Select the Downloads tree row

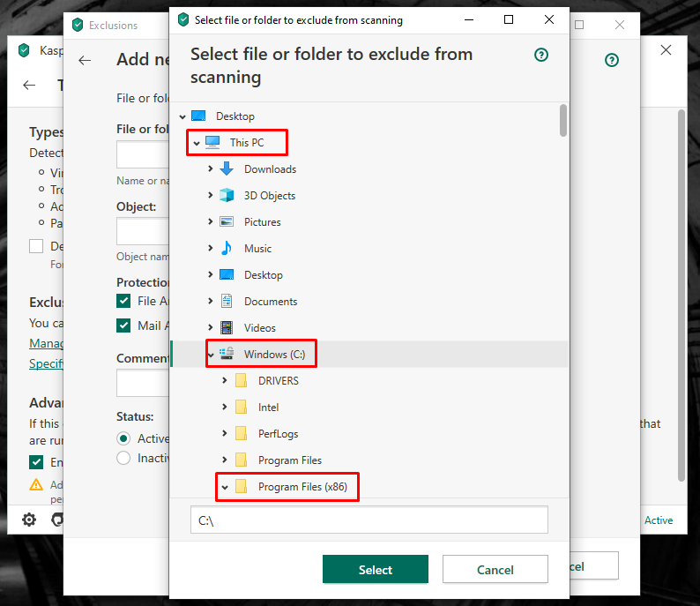(369, 168)
